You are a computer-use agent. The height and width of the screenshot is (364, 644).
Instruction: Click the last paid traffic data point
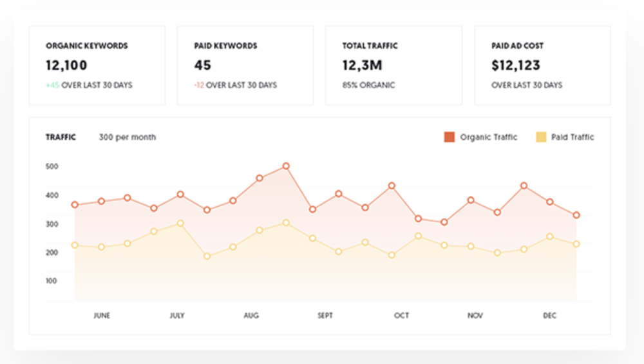click(x=576, y=244)
